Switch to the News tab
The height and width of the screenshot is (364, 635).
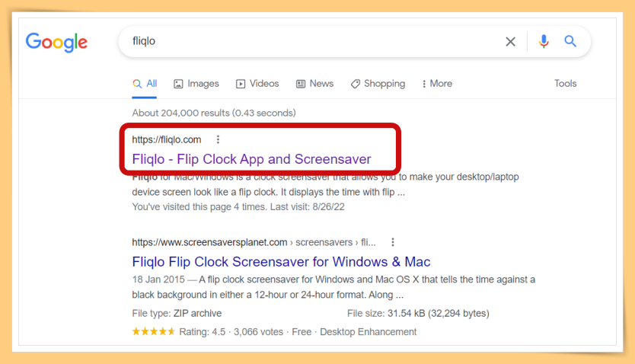(314, 84)
